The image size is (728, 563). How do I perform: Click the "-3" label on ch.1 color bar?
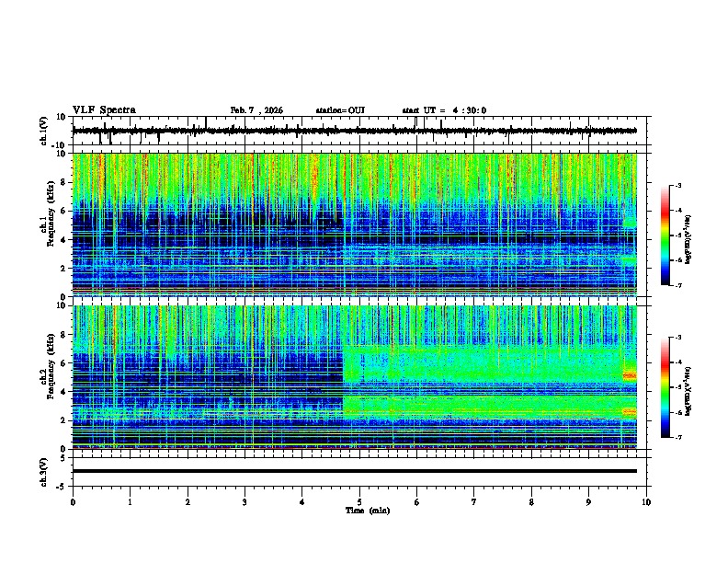point(678,185)
